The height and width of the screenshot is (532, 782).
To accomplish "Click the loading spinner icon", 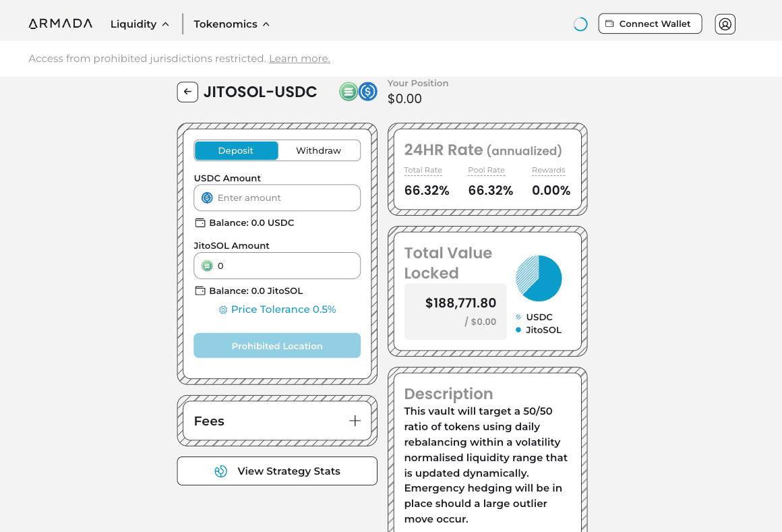I will click(580, 24).
